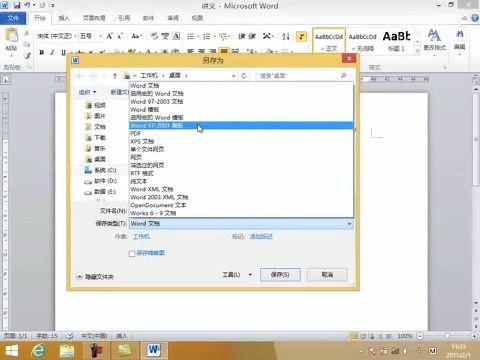Select 系统 (C:) in the folder tree
This screenshot has width=480, height=360.
100,170
